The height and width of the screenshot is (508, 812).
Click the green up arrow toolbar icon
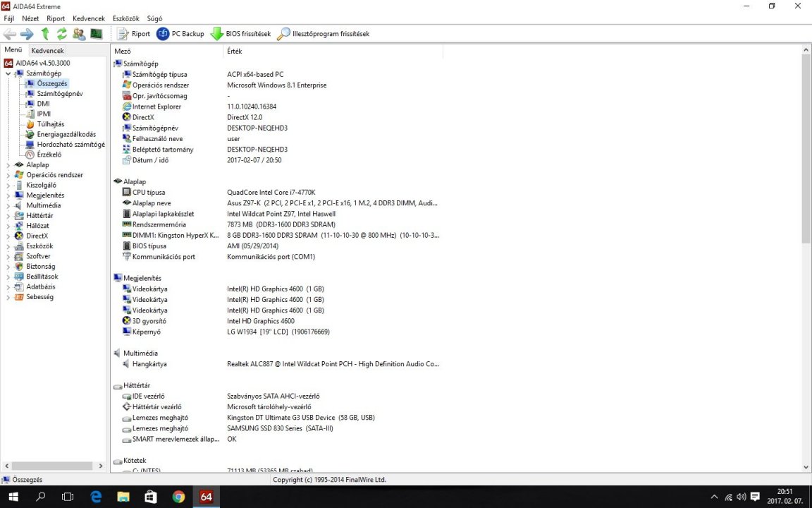click(x=45, y=34)
